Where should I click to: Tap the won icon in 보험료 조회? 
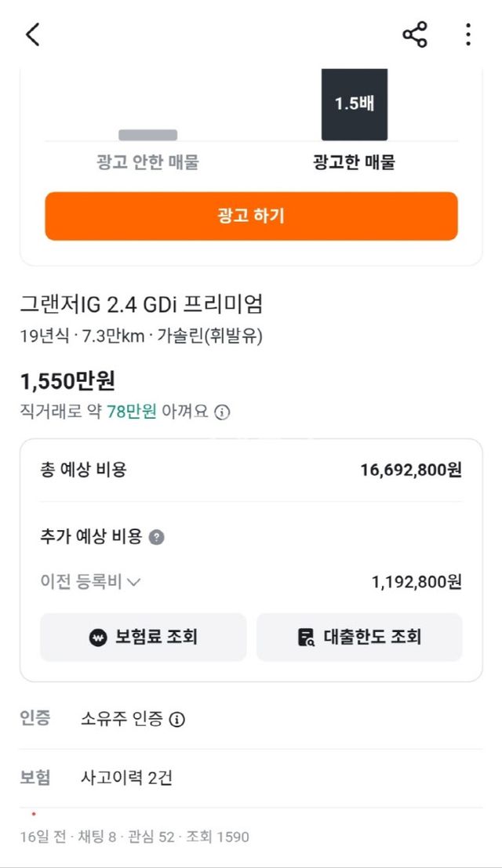click(x=98, y=637)
